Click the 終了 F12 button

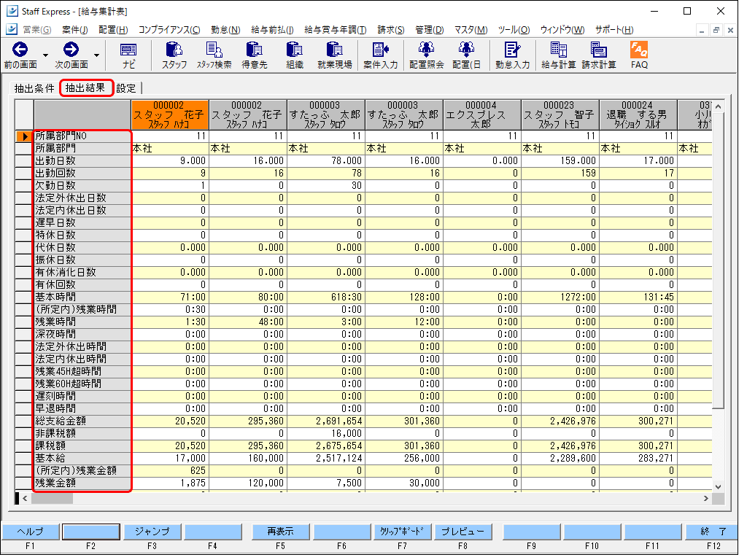coord(713,532)
